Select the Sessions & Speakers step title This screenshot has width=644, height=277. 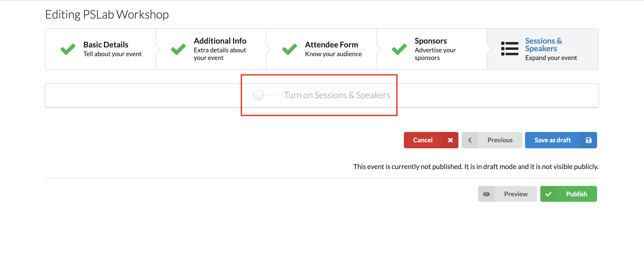pyautogui.click(x=544, y=45)
